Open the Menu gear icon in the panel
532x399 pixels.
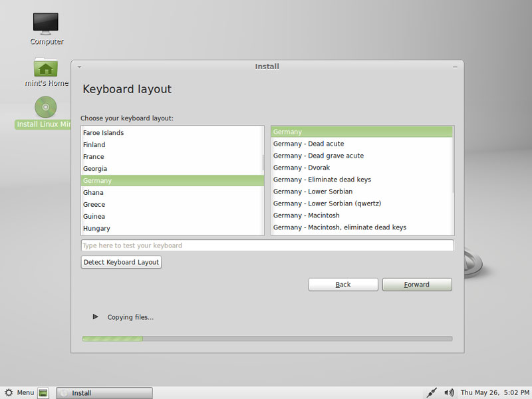(x=9, y=392)
